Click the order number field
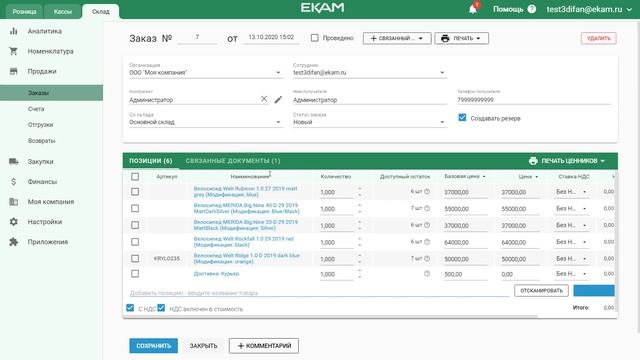The image size is (640, 360). point(197,38)
